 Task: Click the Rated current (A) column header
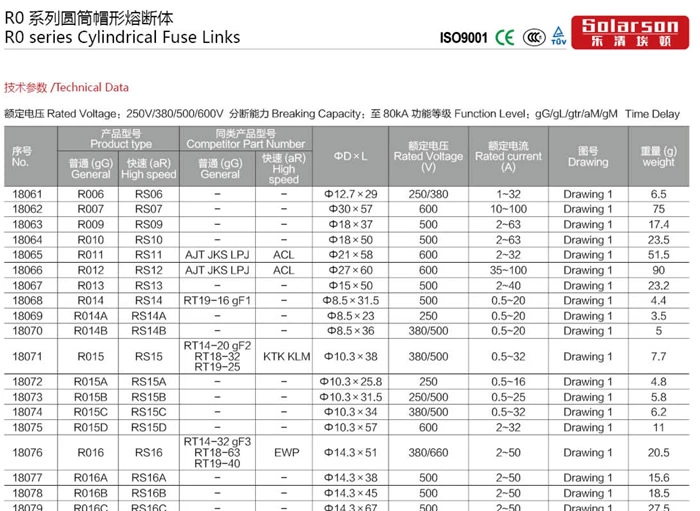508,156
